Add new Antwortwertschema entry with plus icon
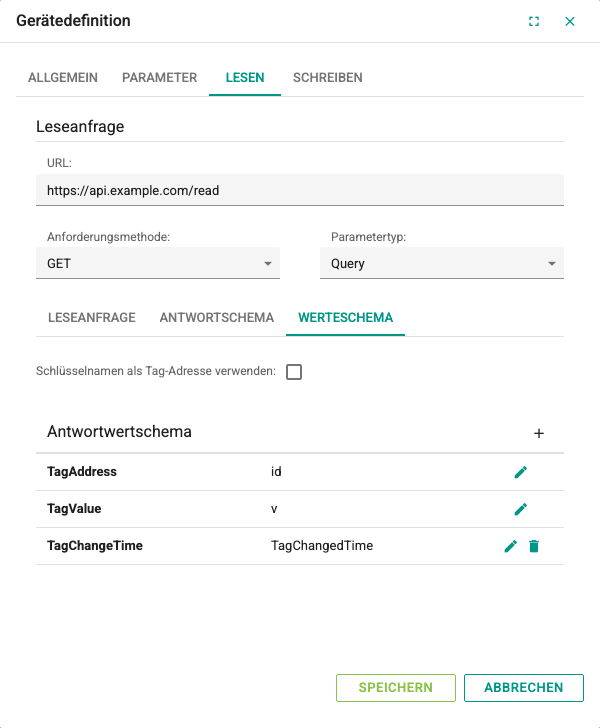 coord(539,433)
